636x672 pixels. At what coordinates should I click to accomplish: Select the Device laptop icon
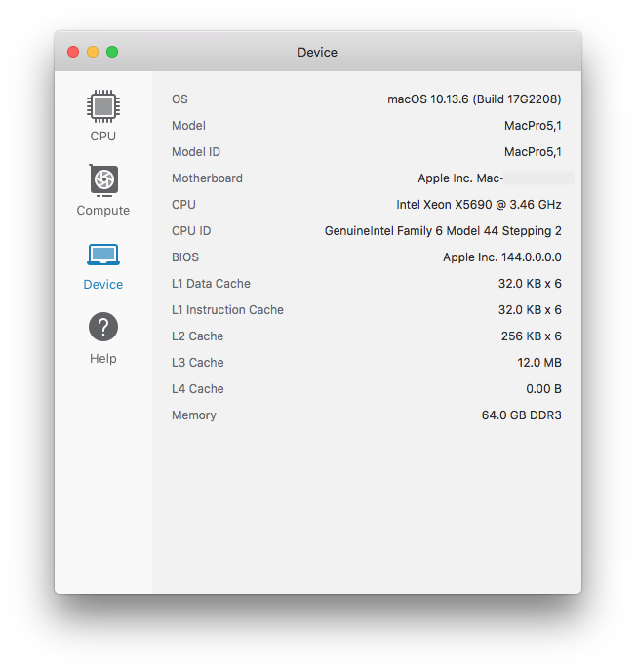pos(103,255)
